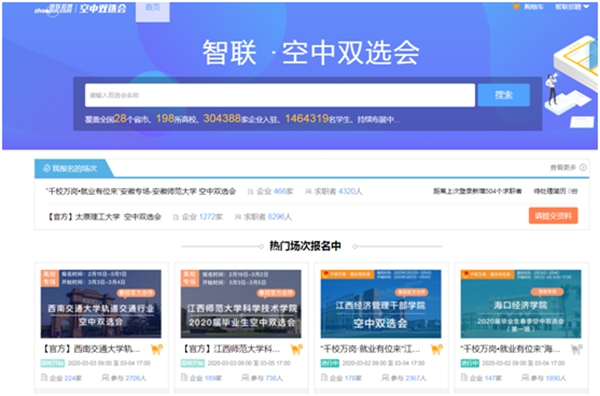Open the 我报名的场次 tab

click(x=73, y=168)
